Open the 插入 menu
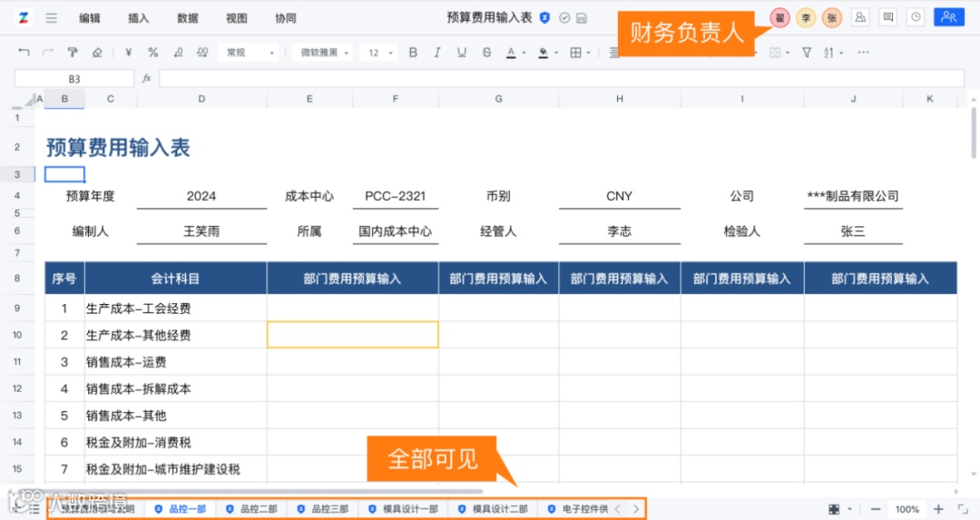Screen dimensions: 980x520 (138, 18)
